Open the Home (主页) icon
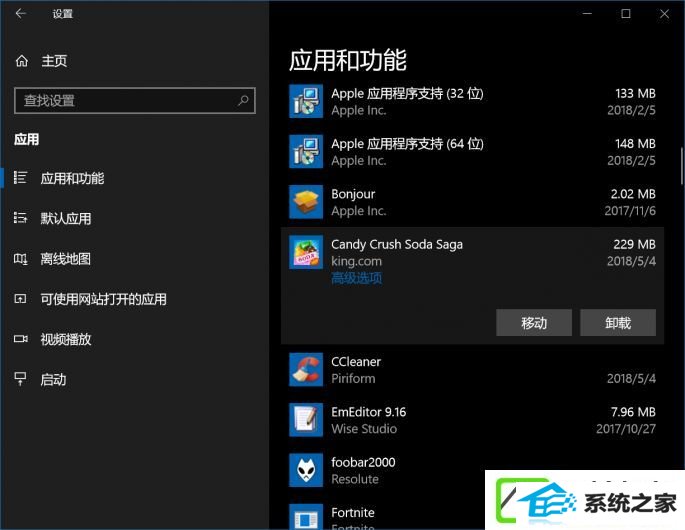This screenshot has width=685, height=530. [22, 61]
